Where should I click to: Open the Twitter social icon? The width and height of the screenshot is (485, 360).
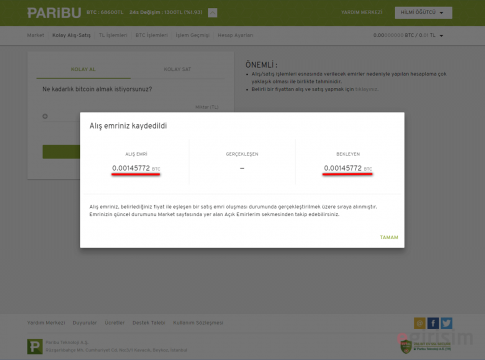(x=446, y=323)
